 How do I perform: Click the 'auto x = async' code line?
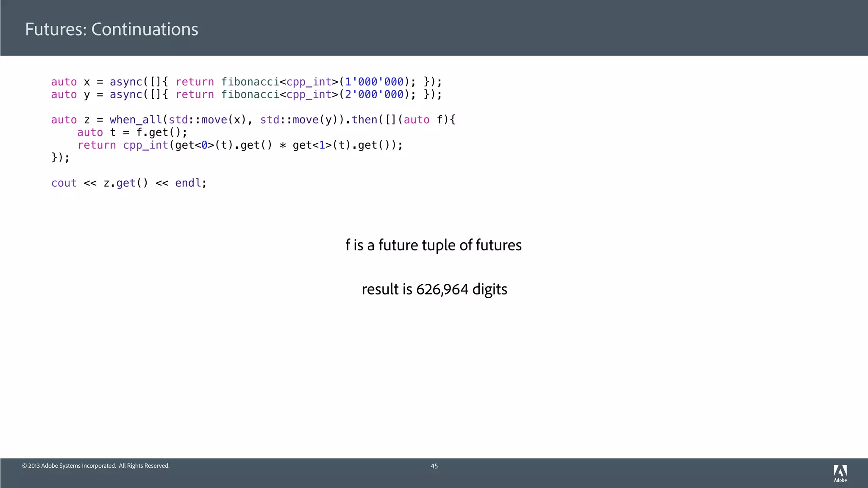246,82
